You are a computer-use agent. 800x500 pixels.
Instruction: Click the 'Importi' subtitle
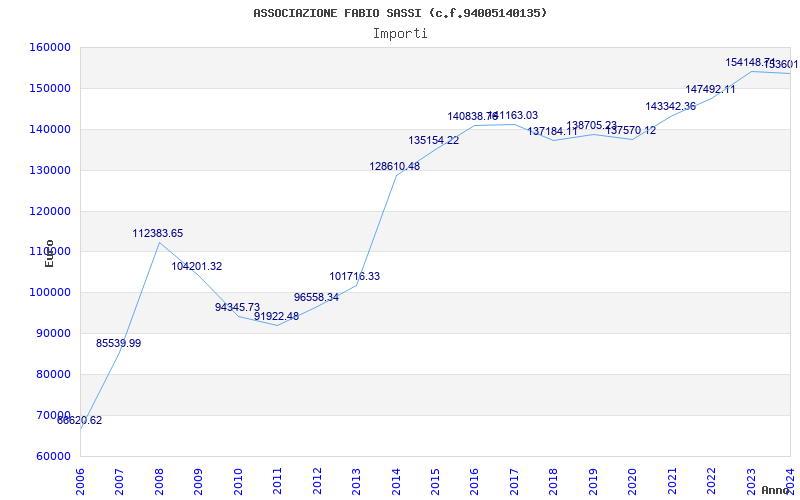[400, 34]
